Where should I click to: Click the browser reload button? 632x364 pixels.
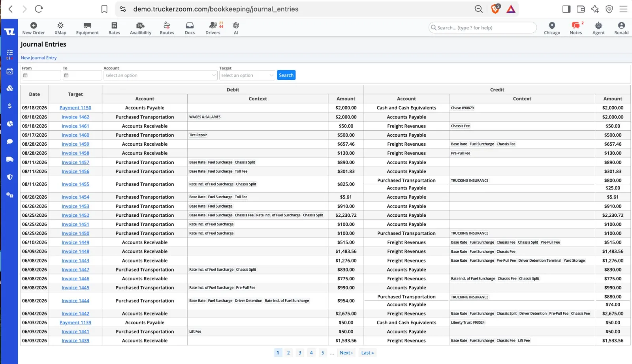click(39, 9)
